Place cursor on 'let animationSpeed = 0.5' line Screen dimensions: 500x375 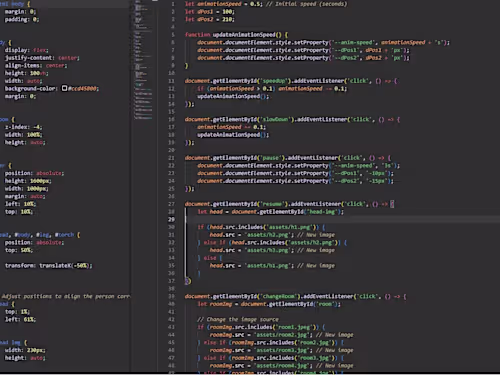coord(266,4)
